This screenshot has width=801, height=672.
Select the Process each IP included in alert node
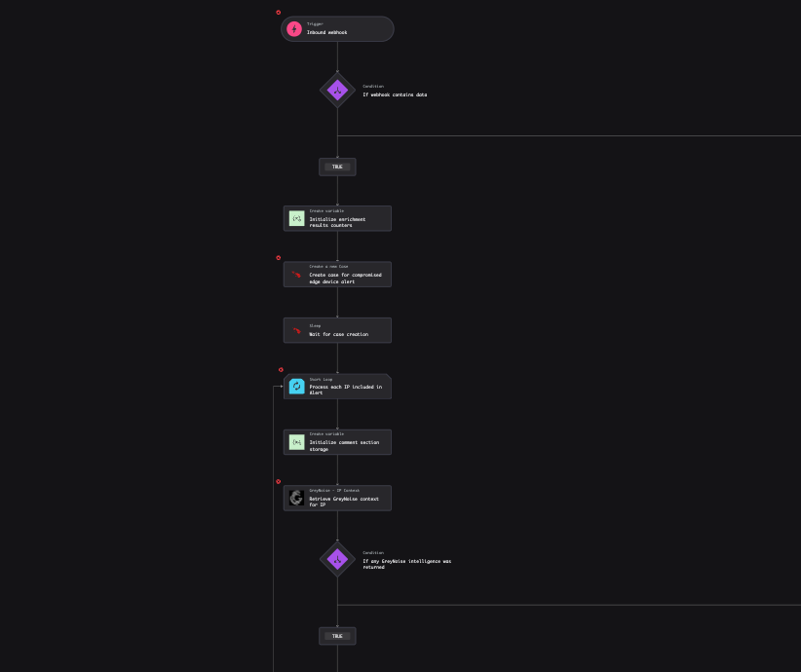tap(338, 387)
